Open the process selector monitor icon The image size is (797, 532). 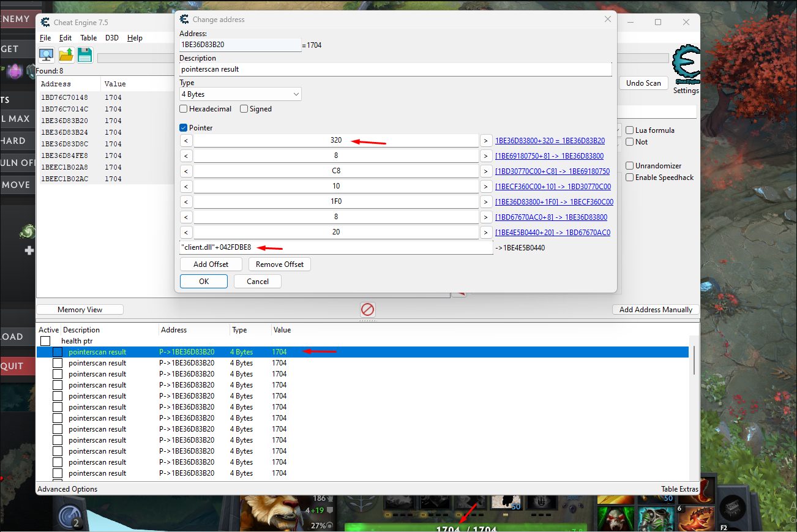click(47, 54)
